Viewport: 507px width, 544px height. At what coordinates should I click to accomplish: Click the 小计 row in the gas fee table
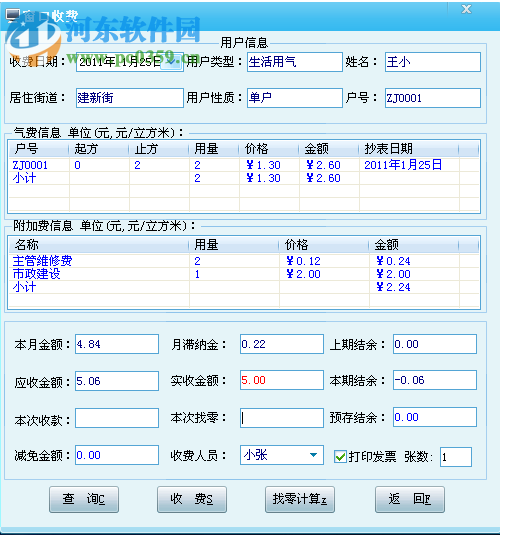point(243,178)
